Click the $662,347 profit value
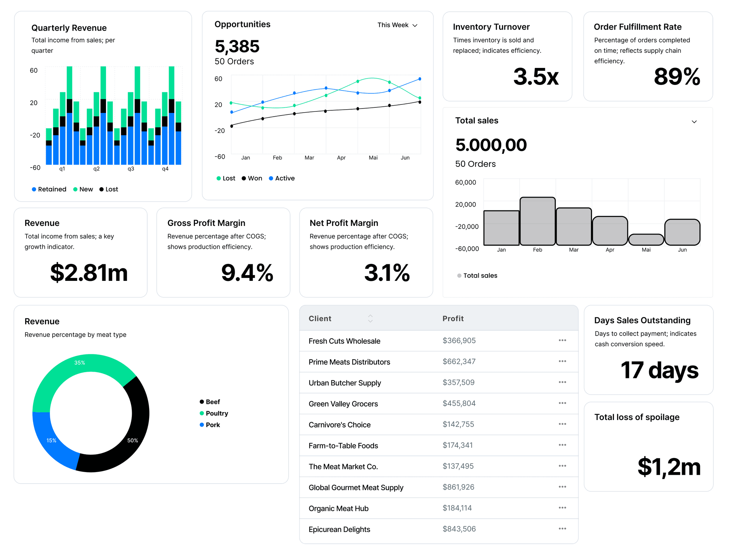756x557 pixels. click(459, 361)
